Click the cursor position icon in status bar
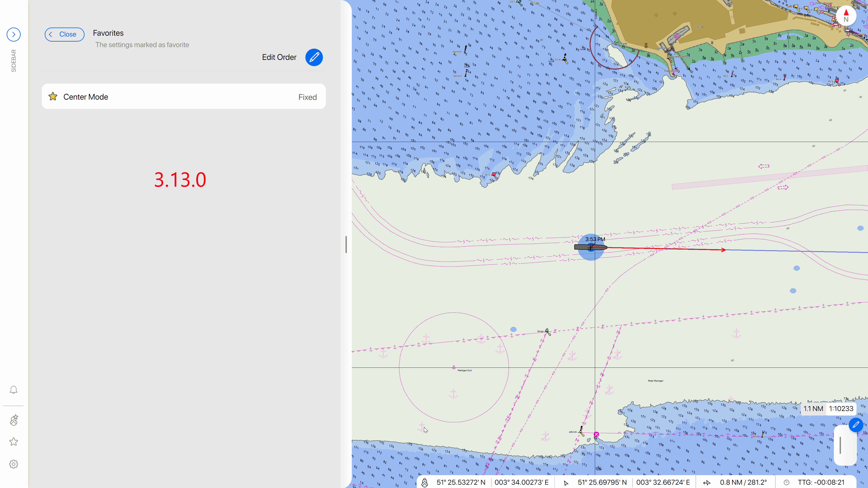Image resolution: width=868 pixels, height=488 pixels. point(565,482)
